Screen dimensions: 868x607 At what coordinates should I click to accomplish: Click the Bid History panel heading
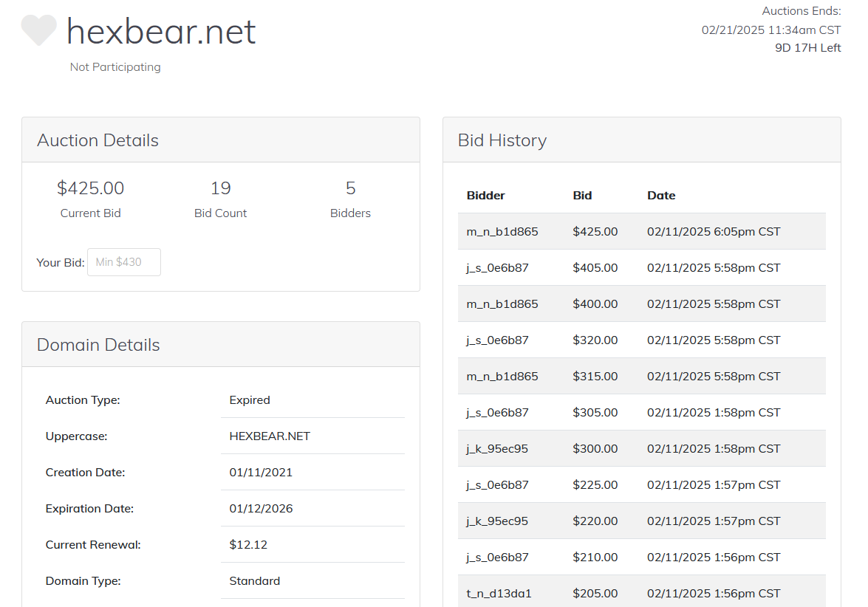pyautogui.click(x=502, y=140)
